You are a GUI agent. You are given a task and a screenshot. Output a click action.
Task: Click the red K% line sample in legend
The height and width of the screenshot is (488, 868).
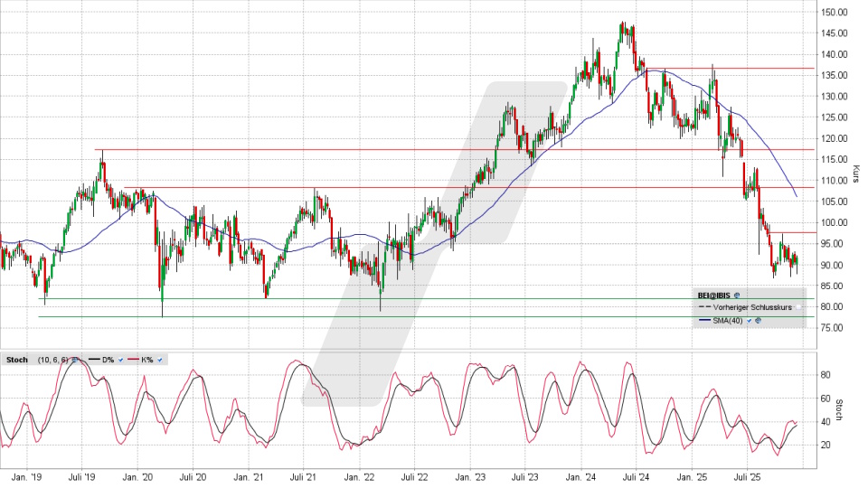click(134, 360)
